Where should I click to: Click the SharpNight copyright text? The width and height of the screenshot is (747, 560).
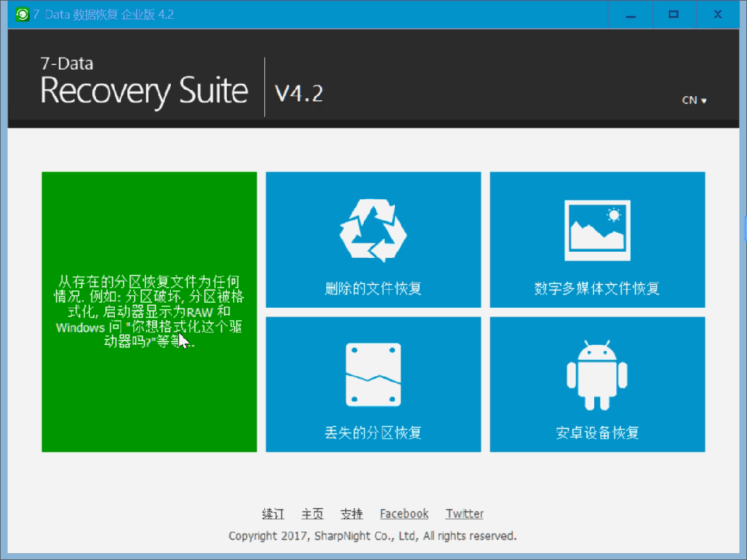click(373, 536)
